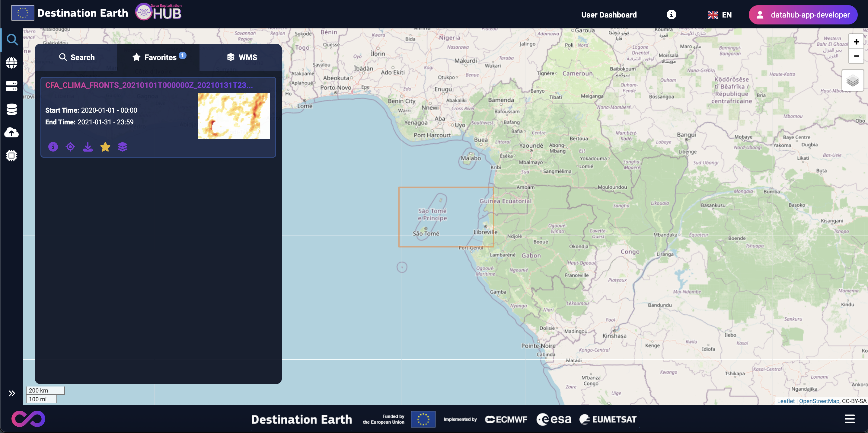Click the ECMWF logo in the footer
The image size is (868, 433).
[506, 419]
